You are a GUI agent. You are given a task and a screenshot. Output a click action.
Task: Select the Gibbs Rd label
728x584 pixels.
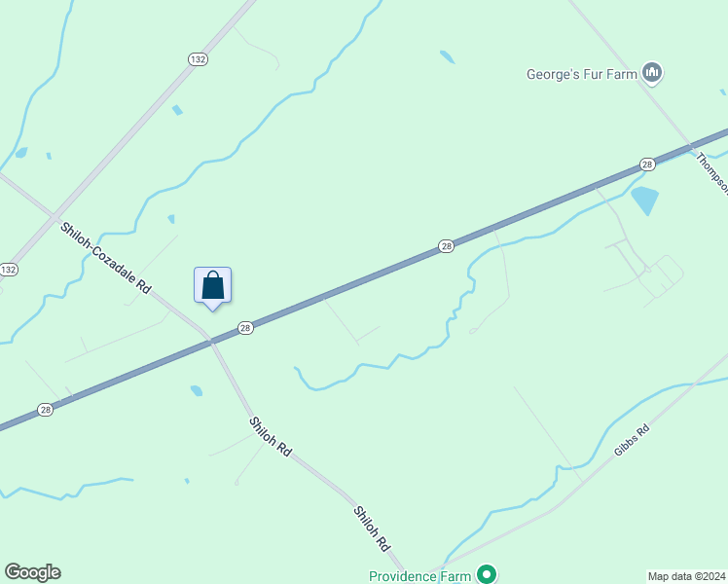click(632, 440)
